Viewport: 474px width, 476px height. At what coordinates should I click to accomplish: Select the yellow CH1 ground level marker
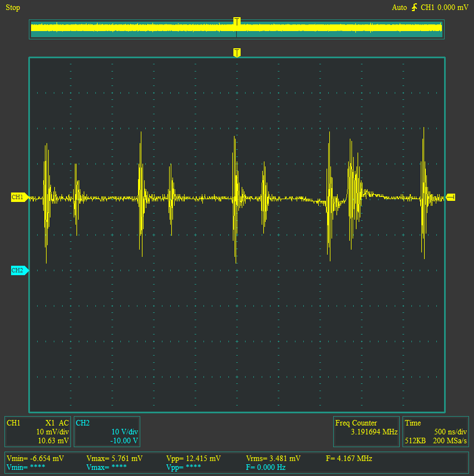(20, 197)
